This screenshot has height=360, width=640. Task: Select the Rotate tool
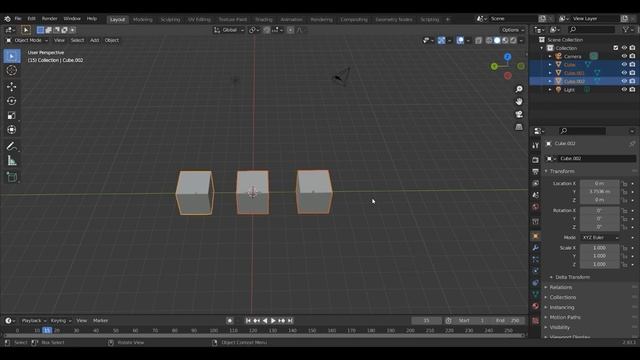coord(12,101)
